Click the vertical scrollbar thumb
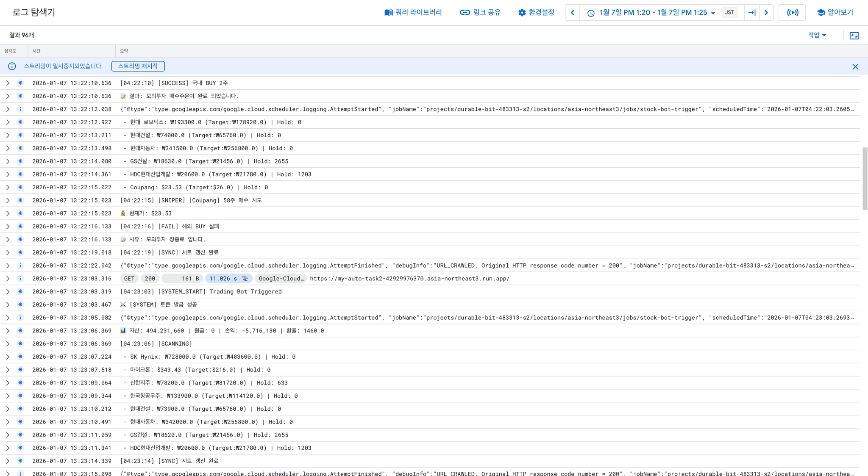 (865, 179)
